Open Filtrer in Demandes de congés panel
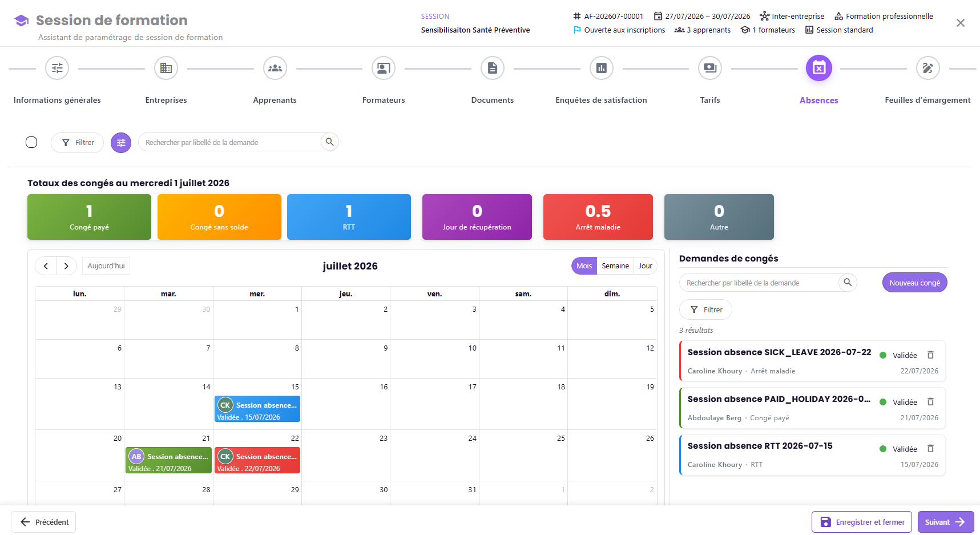 click(x=705, y=309)
